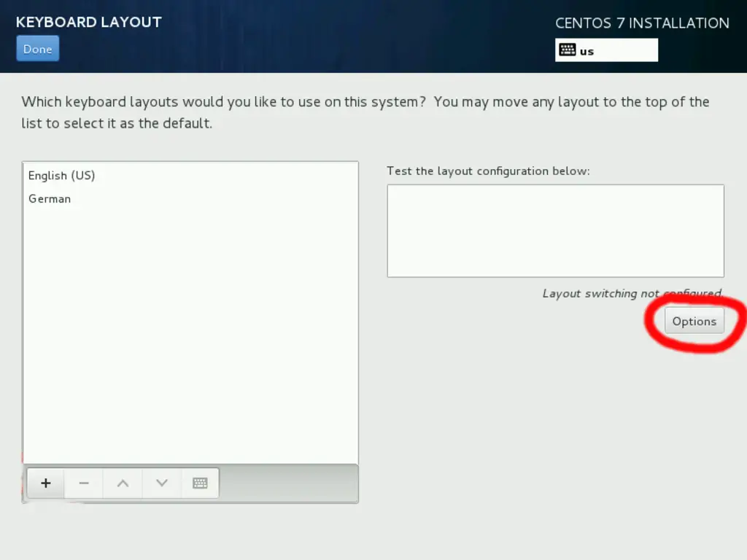
Task: Move selected layout down
Action: pos(162,483)
